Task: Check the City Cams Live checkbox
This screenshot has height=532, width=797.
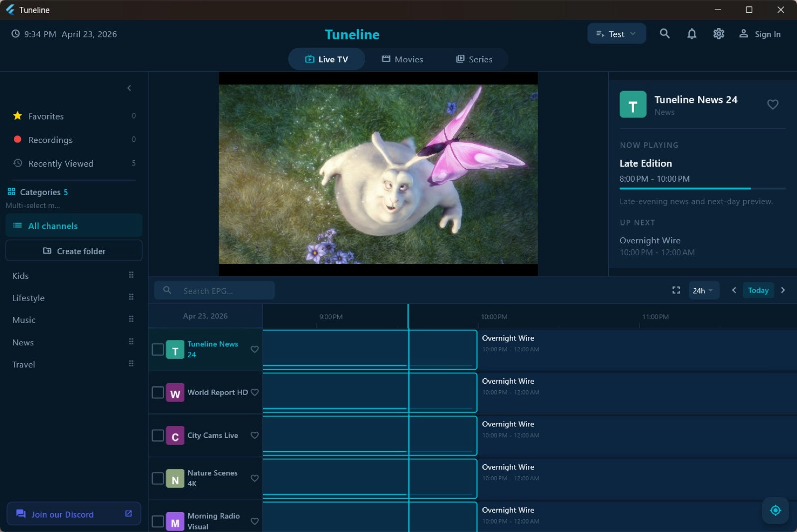Action: pos(157,435)
